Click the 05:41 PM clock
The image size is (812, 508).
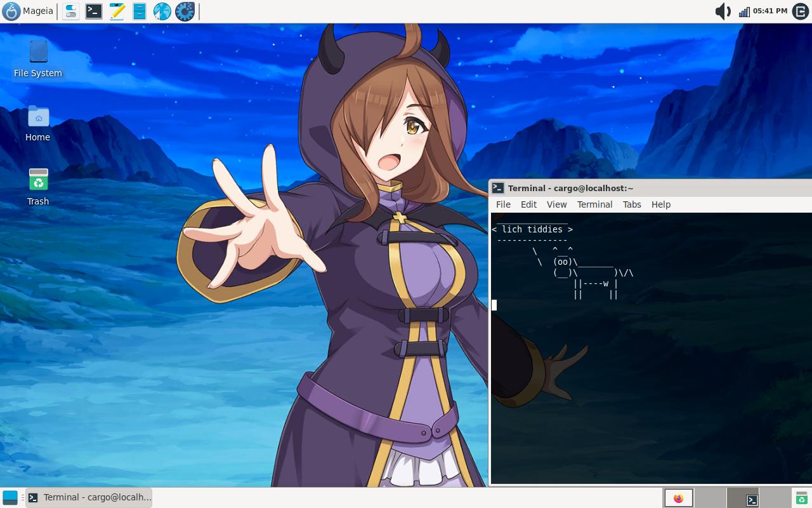click(770, 11)
